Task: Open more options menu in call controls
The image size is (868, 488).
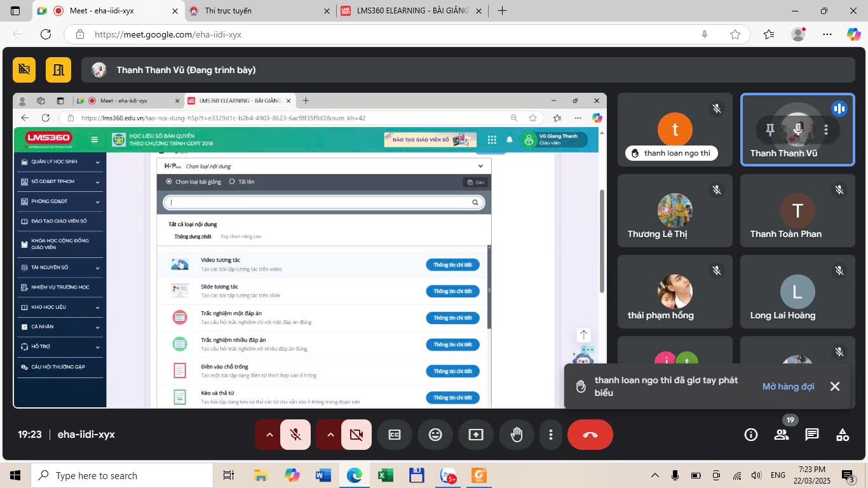Action: tap(550, 435)
